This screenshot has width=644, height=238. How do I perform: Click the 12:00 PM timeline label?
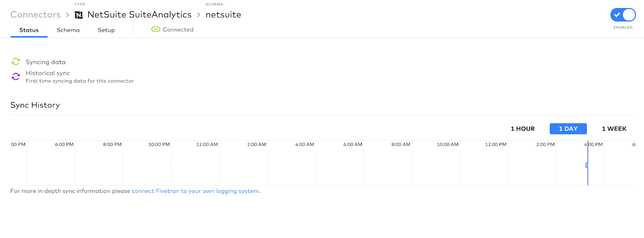(496, 145)
